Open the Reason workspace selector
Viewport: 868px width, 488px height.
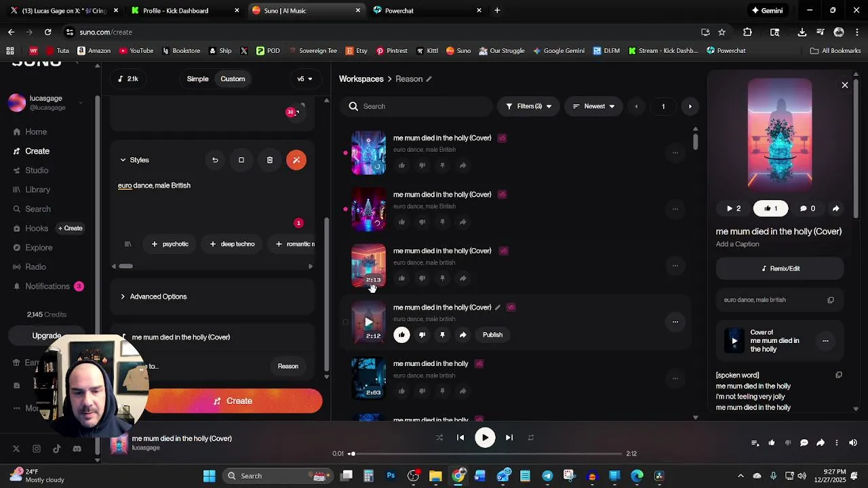288,367
